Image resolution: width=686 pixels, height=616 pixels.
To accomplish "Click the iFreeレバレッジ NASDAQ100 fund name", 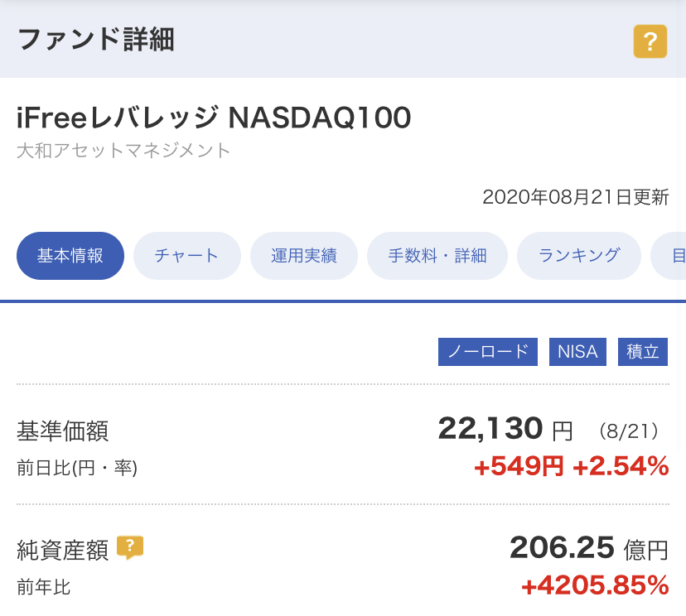I will tap(214, 118).
